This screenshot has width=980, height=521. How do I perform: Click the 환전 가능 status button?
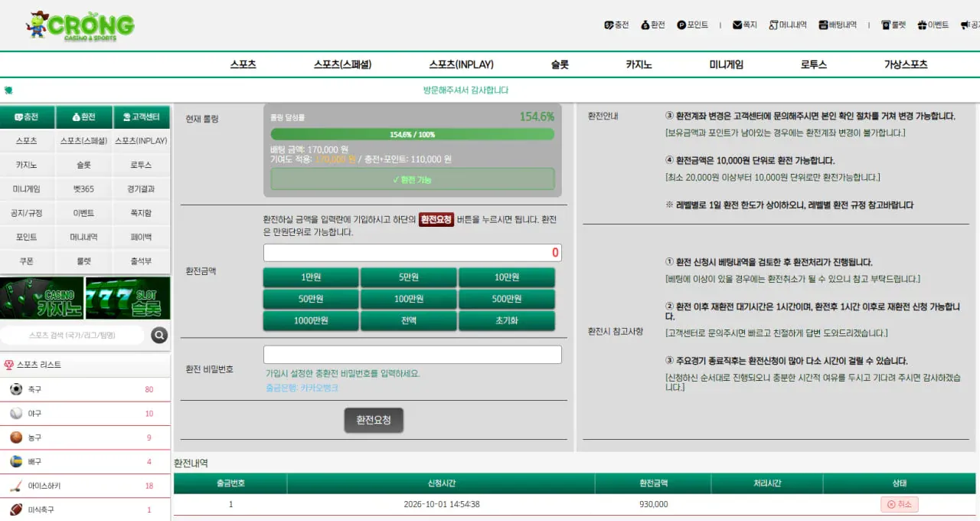coord(412,179)
